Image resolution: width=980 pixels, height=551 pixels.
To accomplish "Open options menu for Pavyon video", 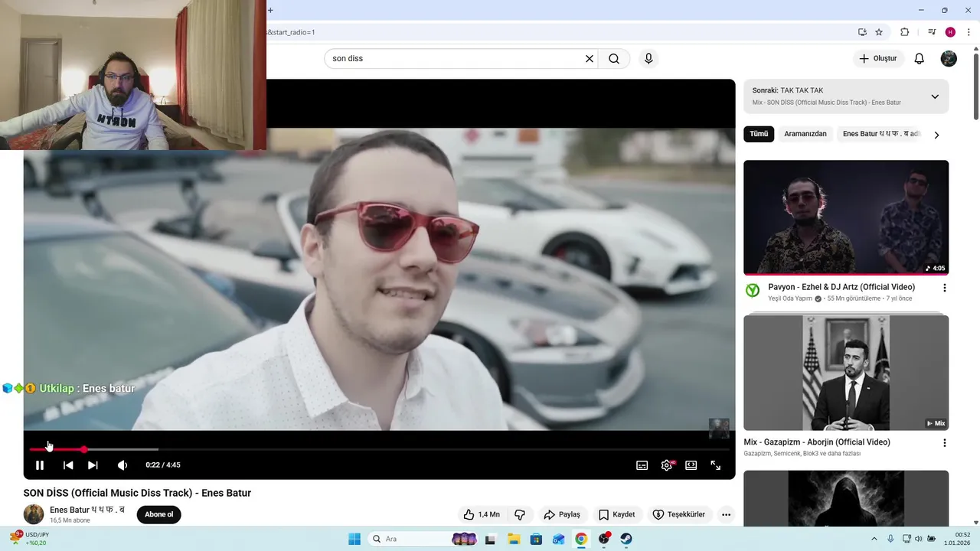I will coord(944,289).
